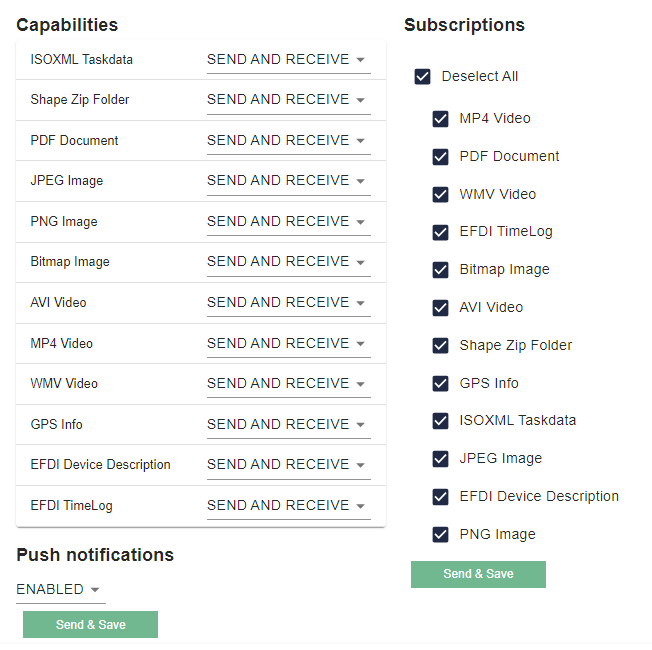Open the PDF Document capability dropdown
The height and width of the screenshot is (650, 652).
click(x=289, y=141)
